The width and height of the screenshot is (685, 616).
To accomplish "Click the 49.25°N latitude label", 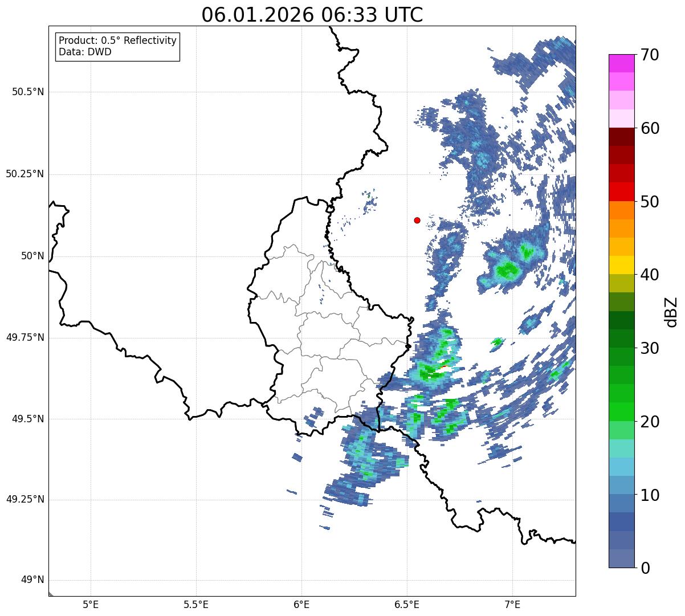I will pyautogui.click(x=25, y=500).
